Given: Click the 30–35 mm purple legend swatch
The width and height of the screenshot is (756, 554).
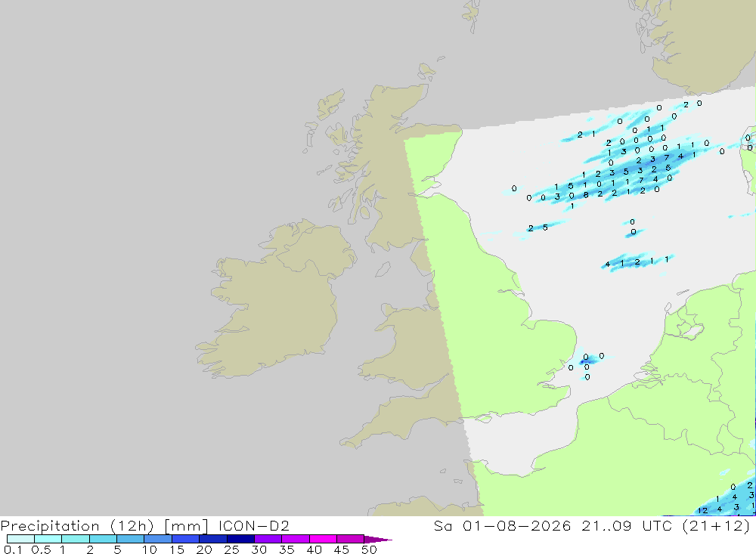Looking at the screenshot, I should [268, 539].
